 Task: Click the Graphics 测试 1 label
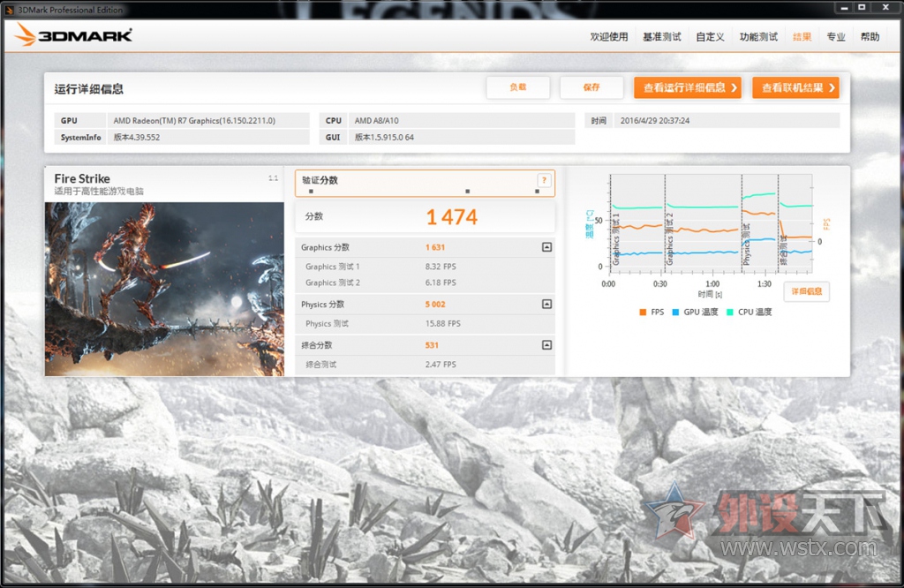click(x=333, y=267)
